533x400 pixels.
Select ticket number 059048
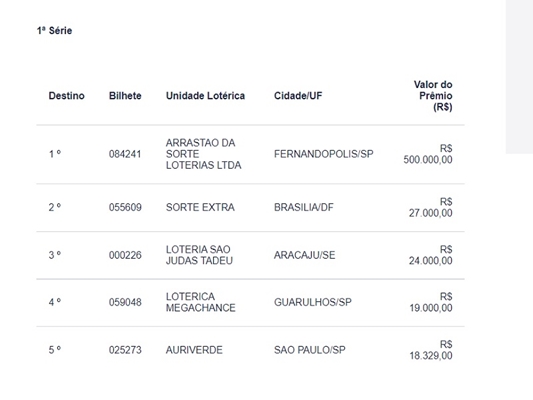pyautogui.click(x=125, y=302)
